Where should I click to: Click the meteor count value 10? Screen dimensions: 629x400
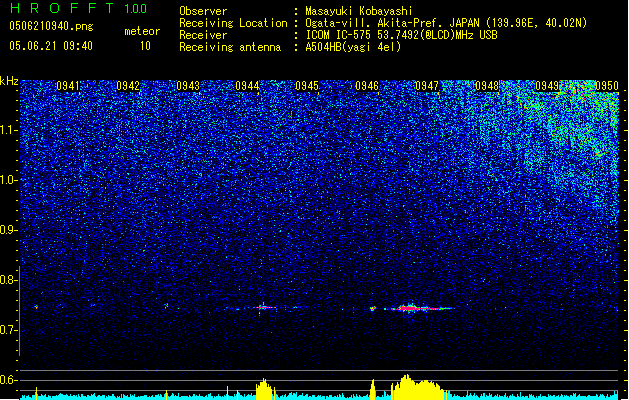[x=145, y=46]
